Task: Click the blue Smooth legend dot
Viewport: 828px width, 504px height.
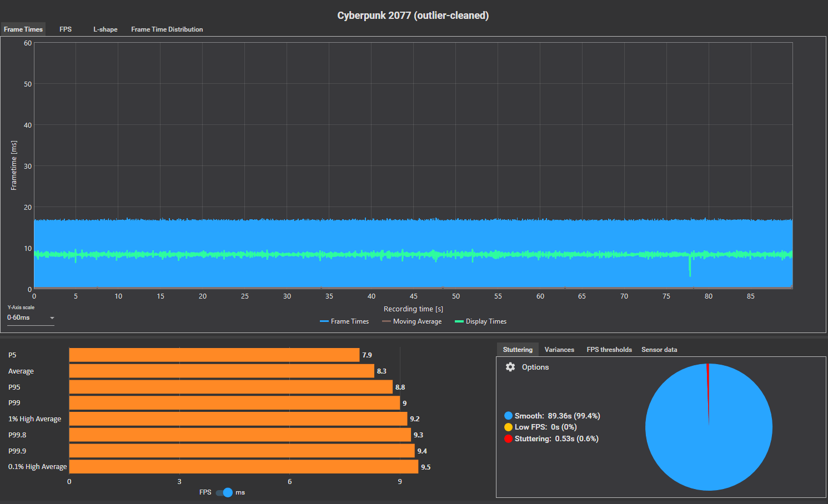Action: [508, 416]
